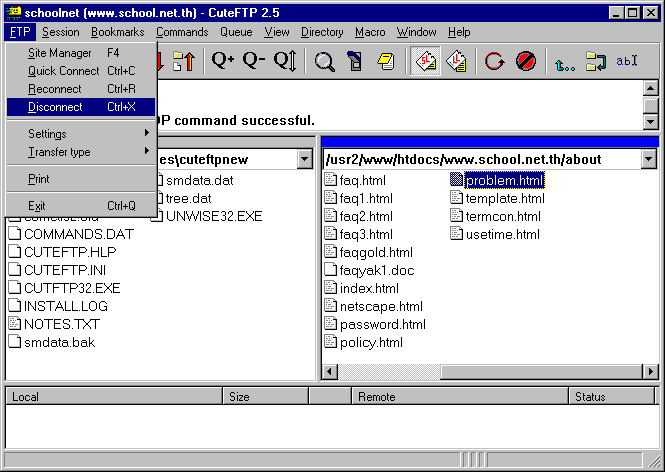Click the Size queue column header
This screenshot has width=665, height=472.
pyautogui.click(x=266, y=397)
